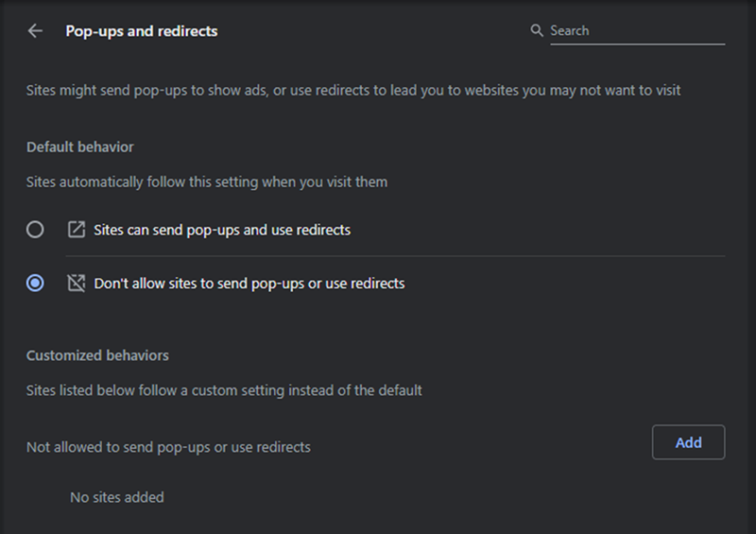
Task: Click the pop-up window icon beside 'Sites can send'
Action: coord(77,230)
